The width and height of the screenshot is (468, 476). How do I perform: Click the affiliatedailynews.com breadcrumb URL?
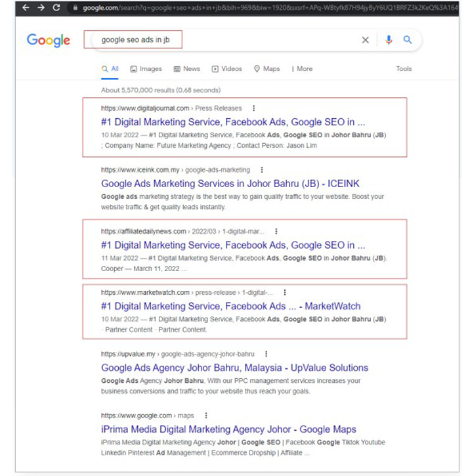click(182, 232)
